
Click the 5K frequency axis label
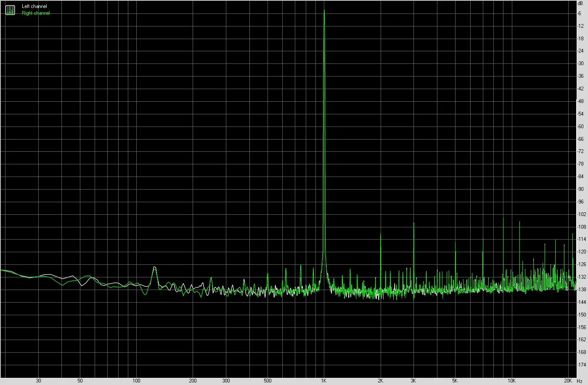click(455, 381)
